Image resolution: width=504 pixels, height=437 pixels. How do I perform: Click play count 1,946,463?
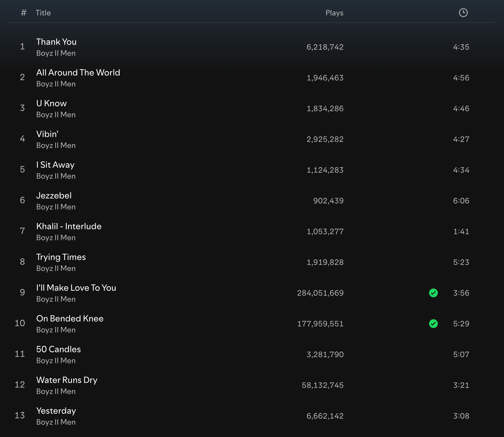325,78
